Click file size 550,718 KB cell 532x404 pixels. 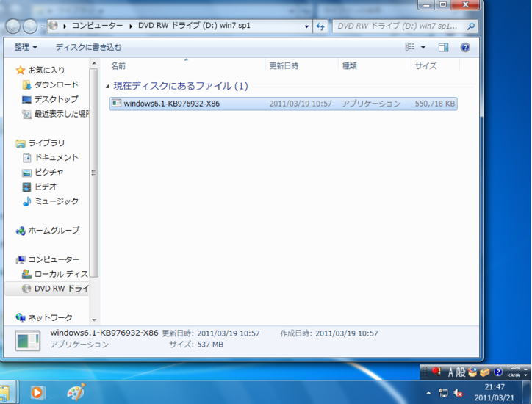click(434, 104)
